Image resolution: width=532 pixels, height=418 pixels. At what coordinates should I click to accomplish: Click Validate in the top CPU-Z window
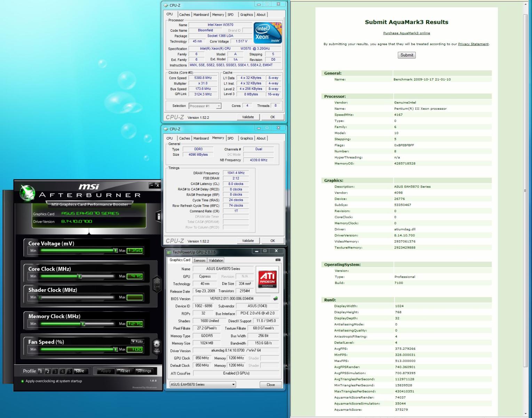pos(248,117)
